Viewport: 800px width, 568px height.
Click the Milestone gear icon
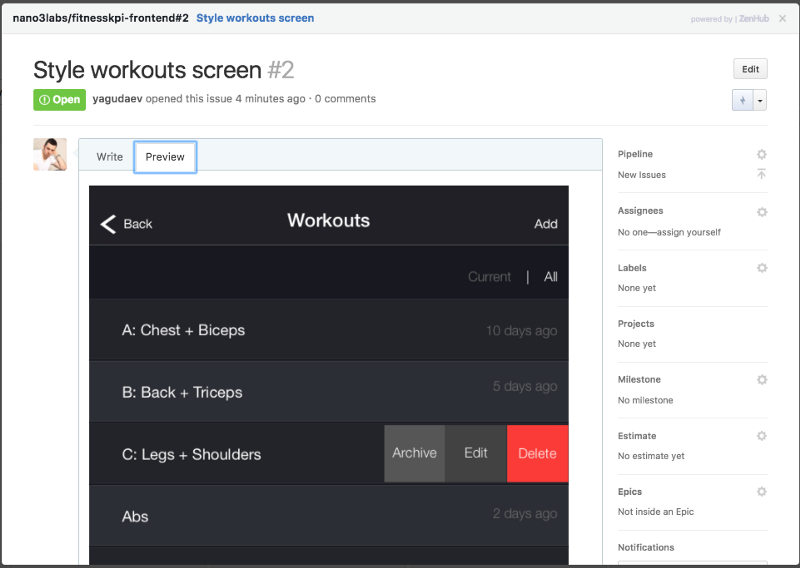[761, 380]
